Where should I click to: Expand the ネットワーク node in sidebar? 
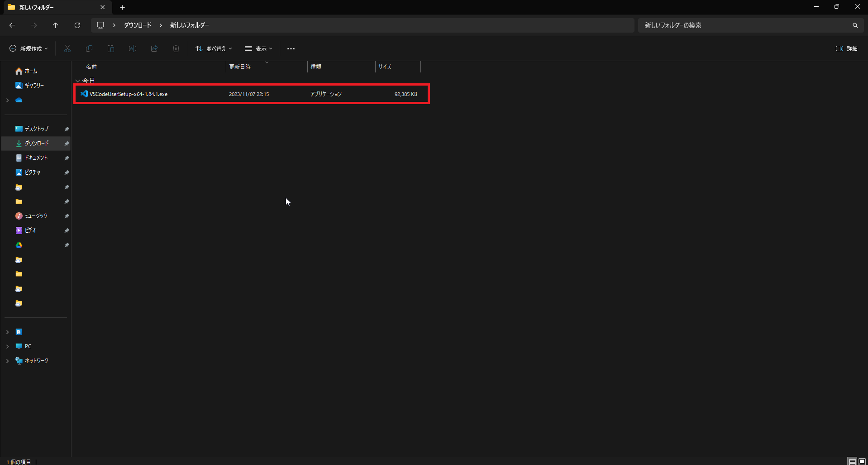click(x=7, y=361)
